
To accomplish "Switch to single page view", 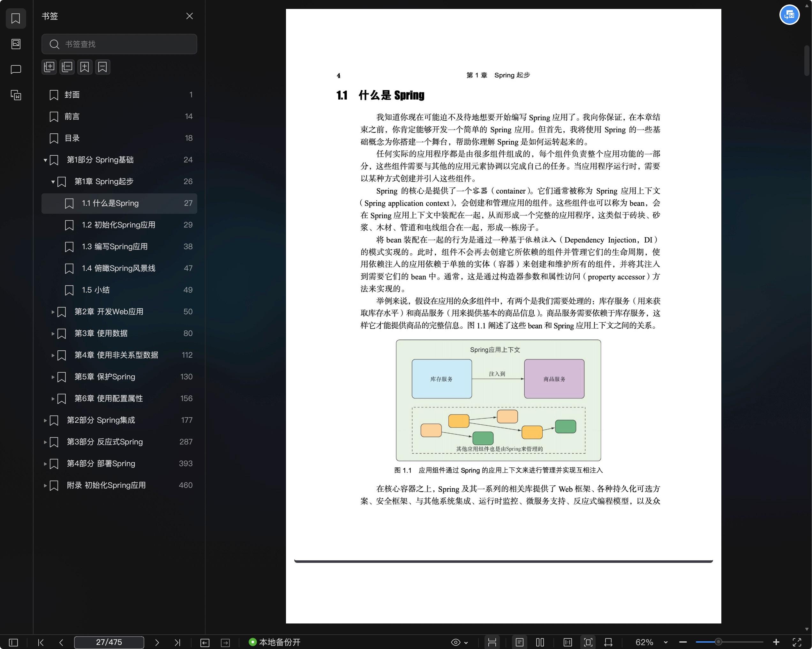I will coord(519,642).
